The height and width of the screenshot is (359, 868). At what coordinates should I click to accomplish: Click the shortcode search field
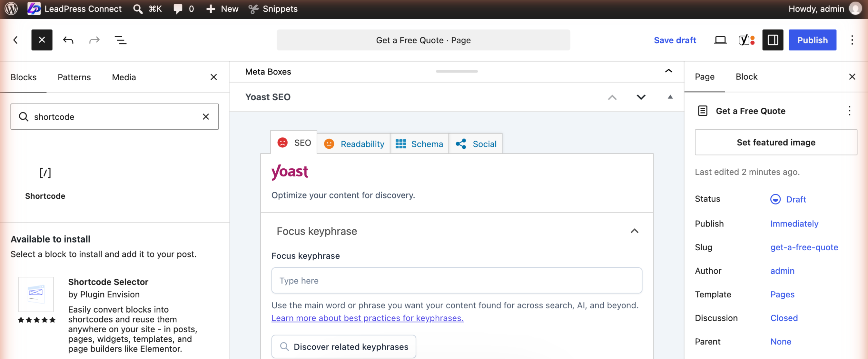tap(115, 117)
